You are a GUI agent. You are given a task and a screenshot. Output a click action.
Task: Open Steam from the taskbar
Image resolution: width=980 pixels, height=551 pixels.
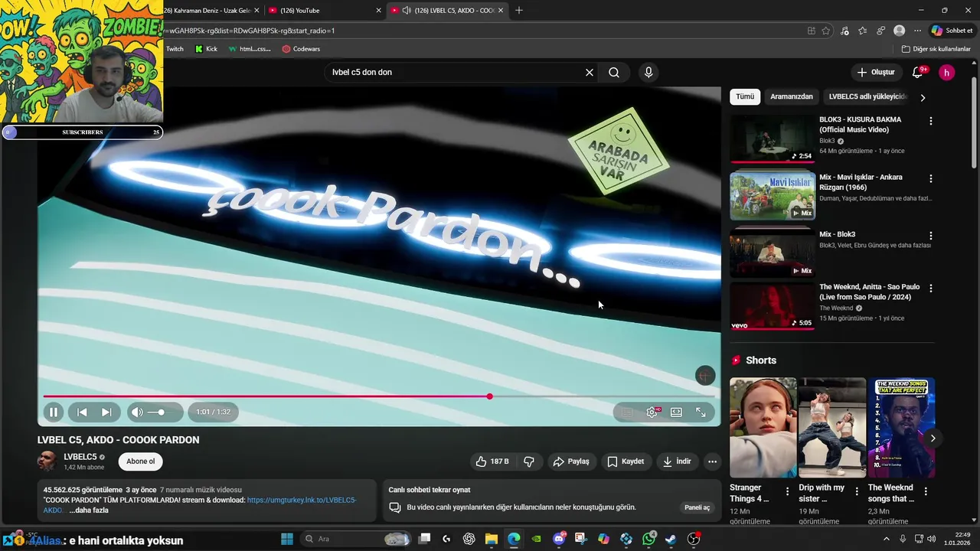tap(671, 539)
